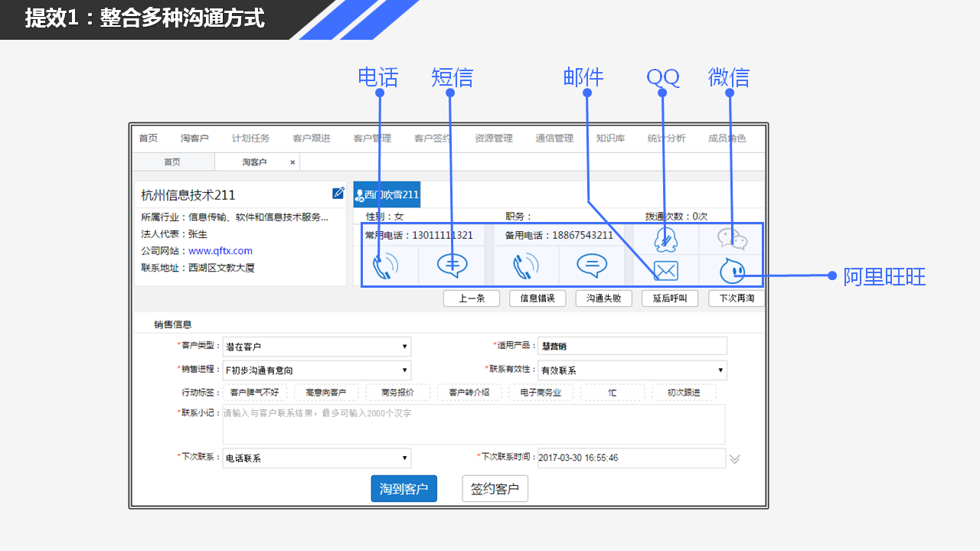
Task: Dial the 备用电话 using its phone icon
Action: click(526, 266)
